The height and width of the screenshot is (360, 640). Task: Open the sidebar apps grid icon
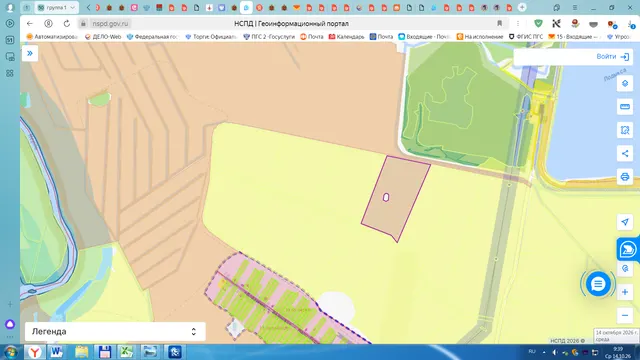point(10,73)
